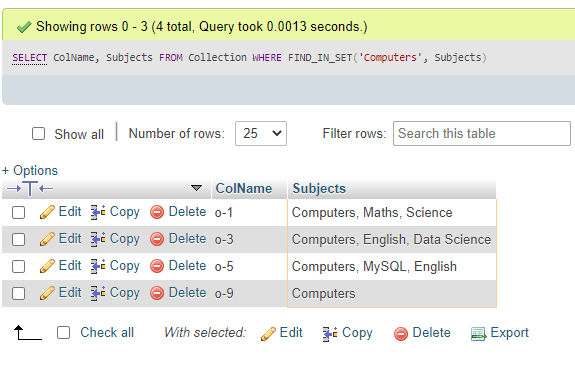Image resolution: width=575 pixels, height=371 pixels.
Task: Tick the checkbox for row o-3
Action: (x=18, y=239)
